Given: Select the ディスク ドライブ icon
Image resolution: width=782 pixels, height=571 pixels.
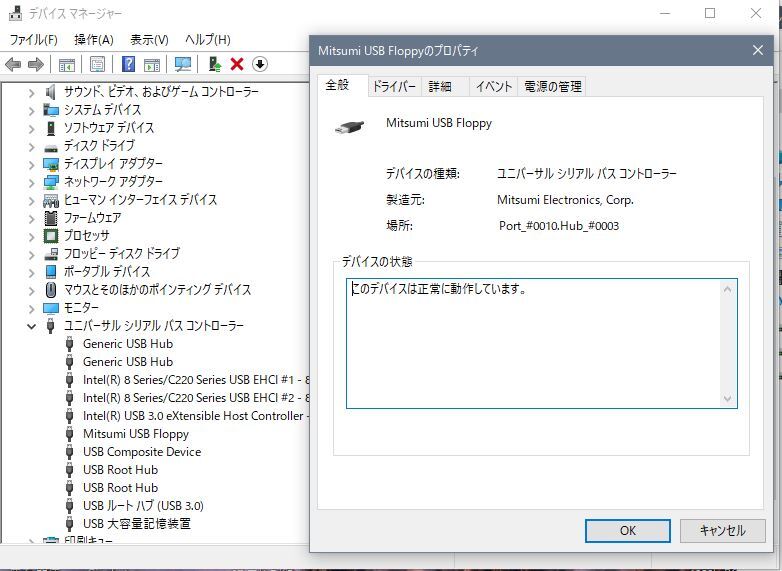Looking at the screenshot, I should (51, 148).
